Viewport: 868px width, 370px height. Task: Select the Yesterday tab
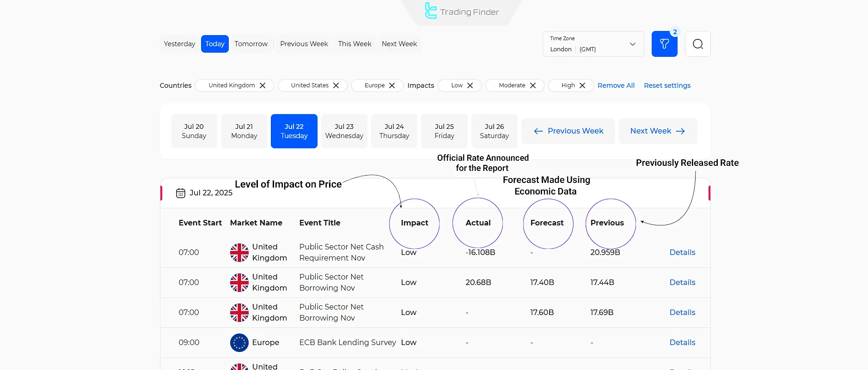point(179,44)
